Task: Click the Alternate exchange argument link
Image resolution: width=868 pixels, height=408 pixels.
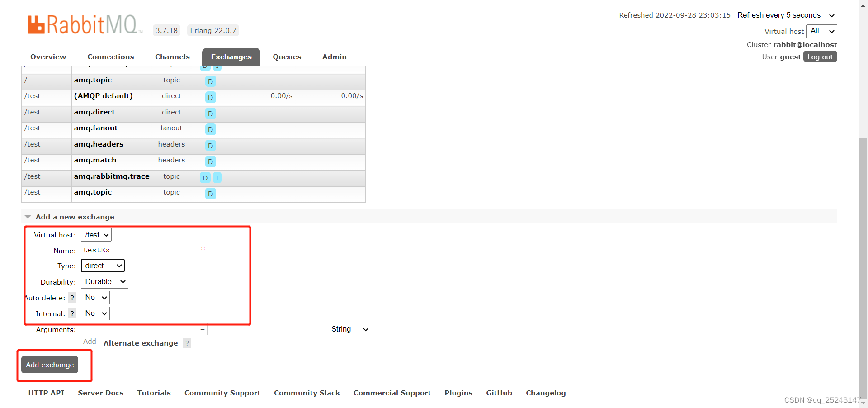Action: tap(141, 343)
